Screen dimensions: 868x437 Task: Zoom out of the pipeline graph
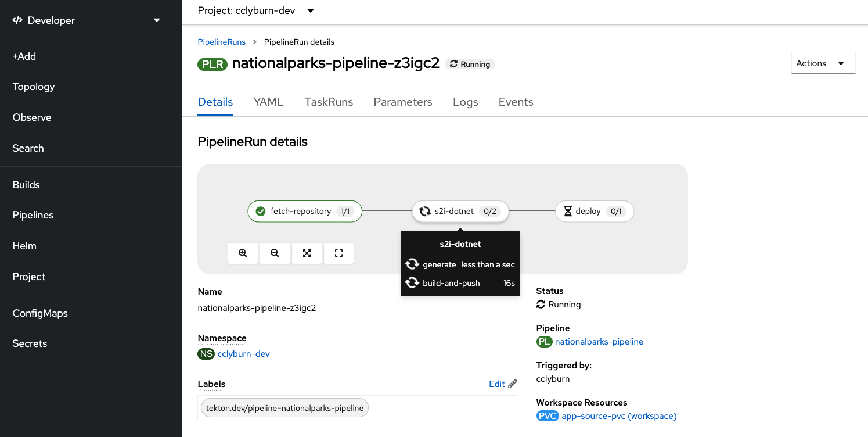[275, 253]
